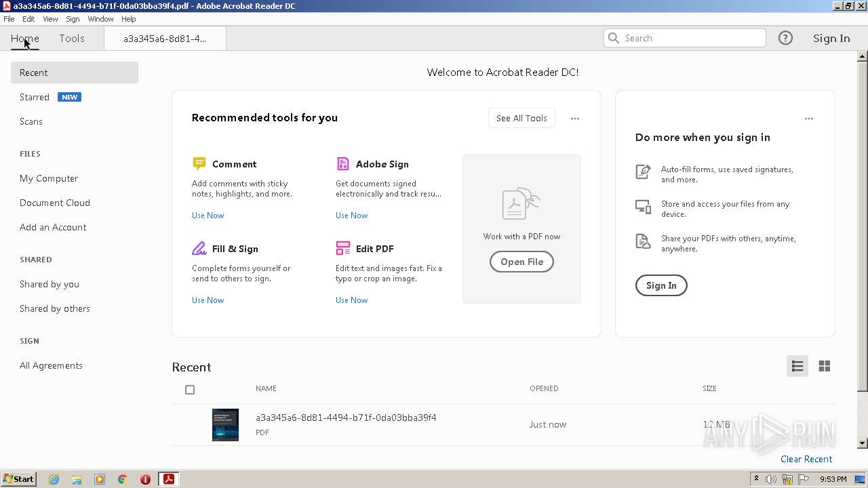Screen dimensions: 868x488
Task: Switch to the a3a345a6-8d81-4... document tab
Action: click(x=165, y=39)
